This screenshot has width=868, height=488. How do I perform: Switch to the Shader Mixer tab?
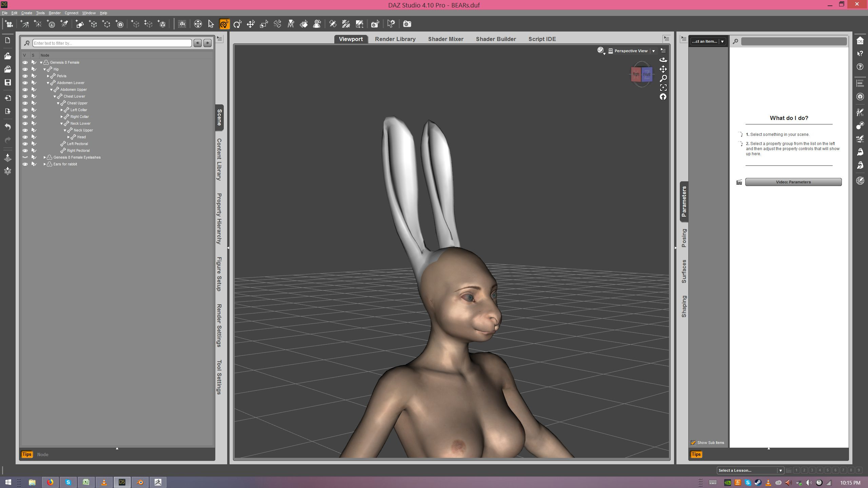pos(445,39)
